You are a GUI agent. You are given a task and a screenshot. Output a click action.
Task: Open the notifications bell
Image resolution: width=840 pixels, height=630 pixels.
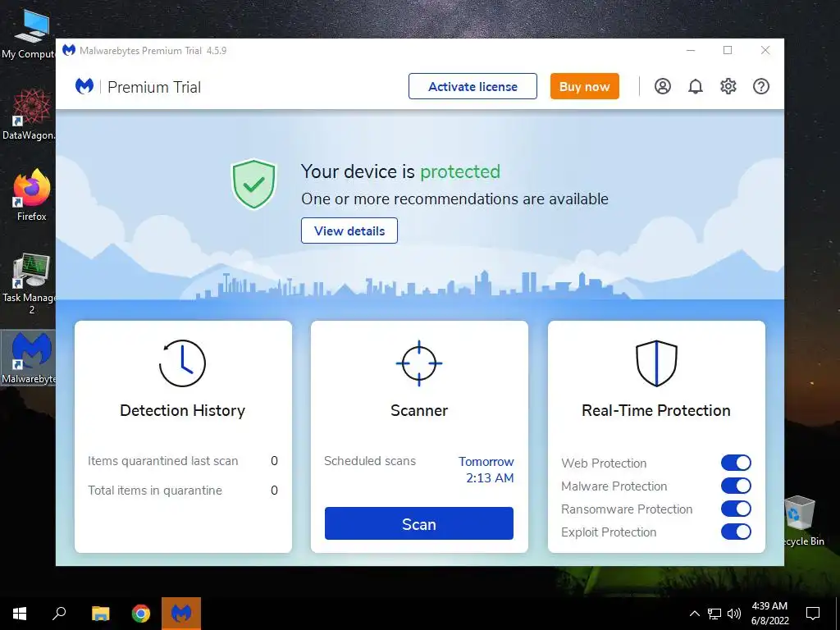click(696, 86)
